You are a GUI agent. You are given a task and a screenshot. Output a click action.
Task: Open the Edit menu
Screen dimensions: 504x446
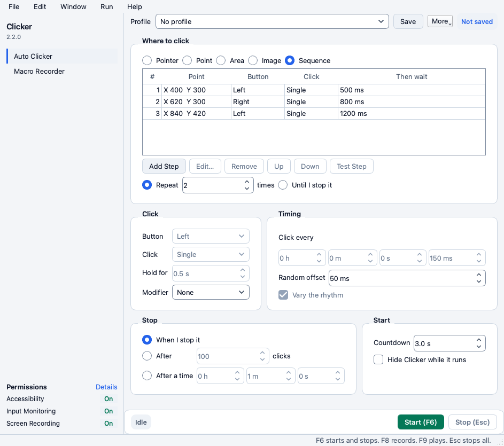[40, 6]
